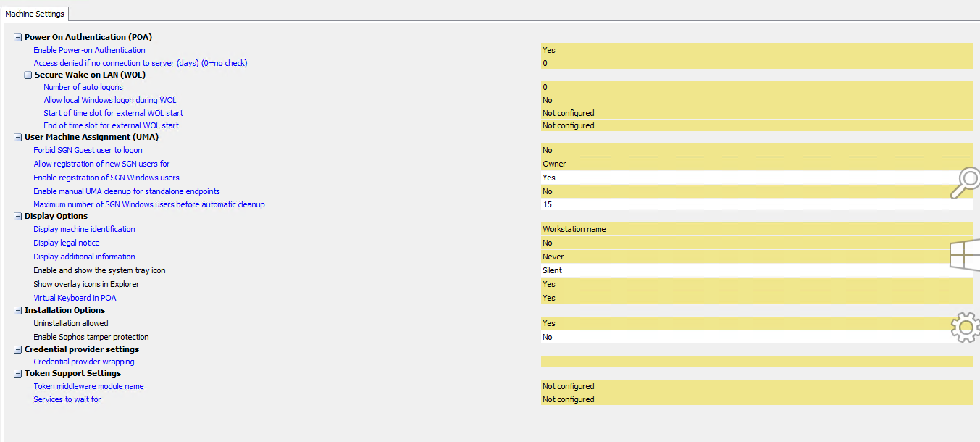Select Start of time slot for external WOL
Image resolution: width=980 pixels, height=442 pixels.
(113, 113)
